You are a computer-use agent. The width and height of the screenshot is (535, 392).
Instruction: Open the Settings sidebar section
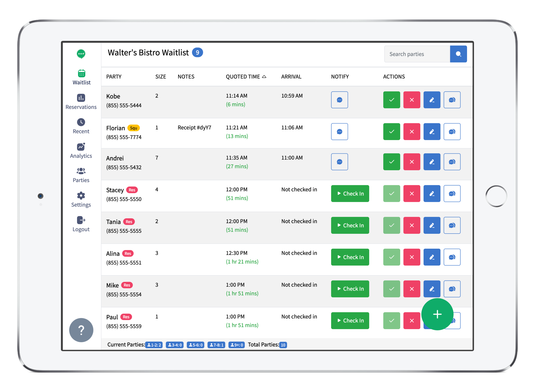coord(81,200)
